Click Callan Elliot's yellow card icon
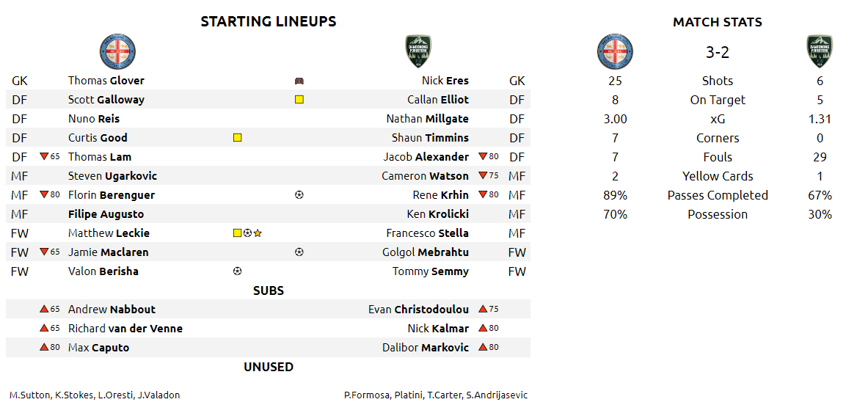The image size is (868, 413). point(299,100)
